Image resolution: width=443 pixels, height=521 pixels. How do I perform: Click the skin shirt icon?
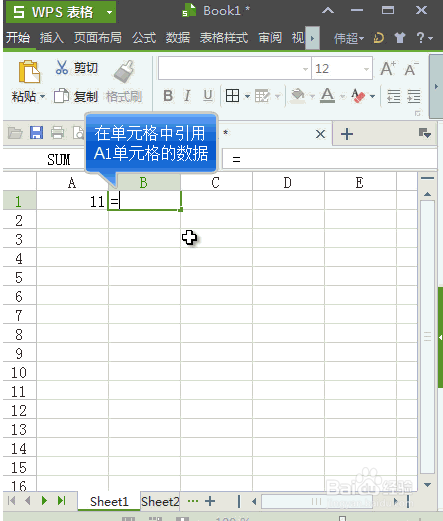[400, 38]
